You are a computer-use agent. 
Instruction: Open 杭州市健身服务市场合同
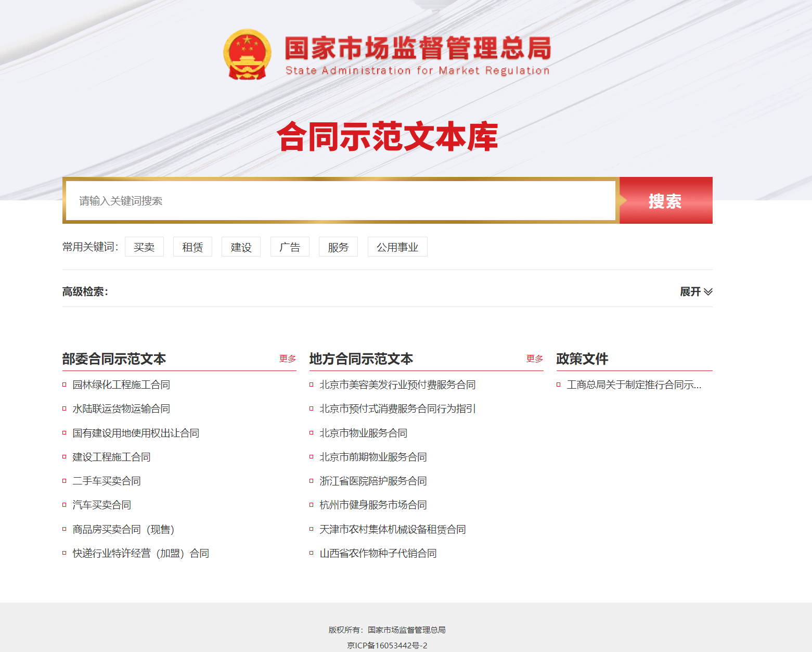(x=373, y=505)
